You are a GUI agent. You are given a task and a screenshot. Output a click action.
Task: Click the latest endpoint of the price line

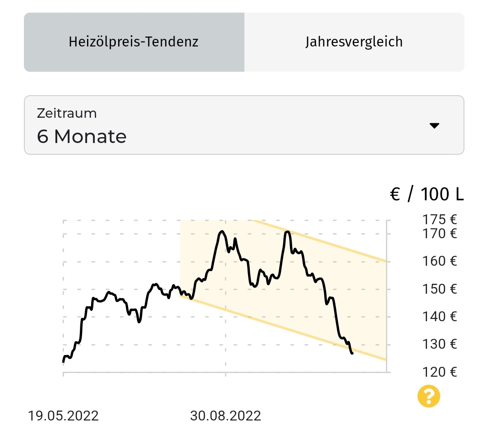tap(352, 354)
